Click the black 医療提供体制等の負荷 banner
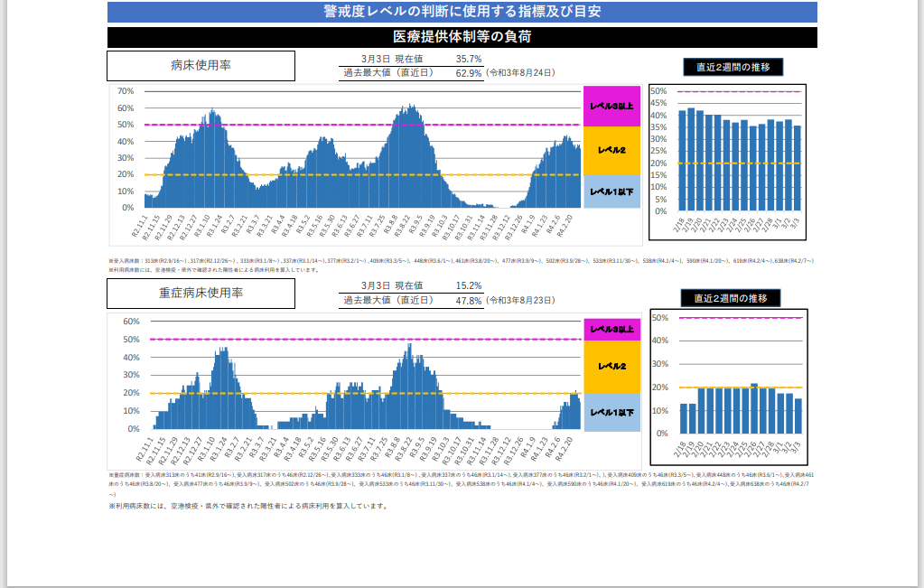Image resolution: width=924 pixels, height=588 pixels. [x=462, y=37]
